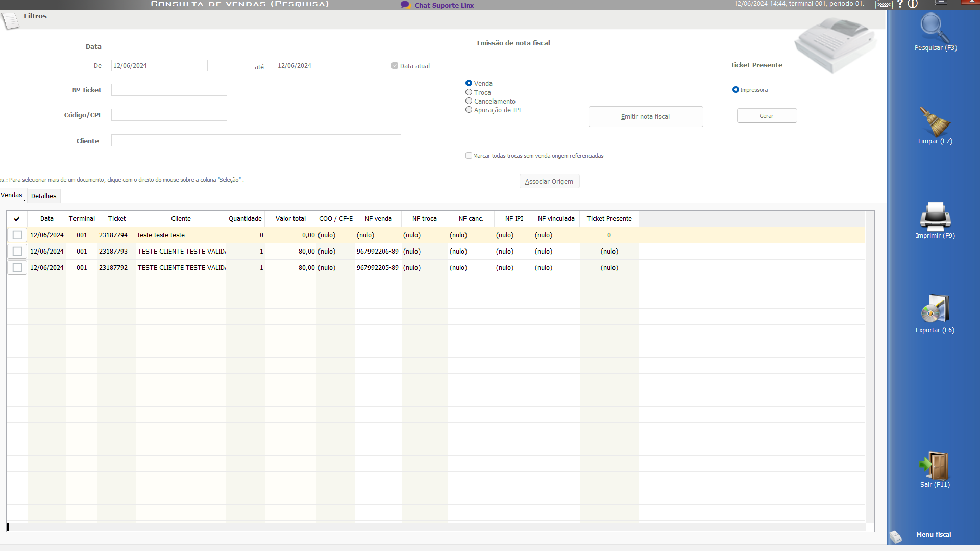Click the Valor total column header
Viewport: 980px width, 551px height.
click(x=290, y=219)
